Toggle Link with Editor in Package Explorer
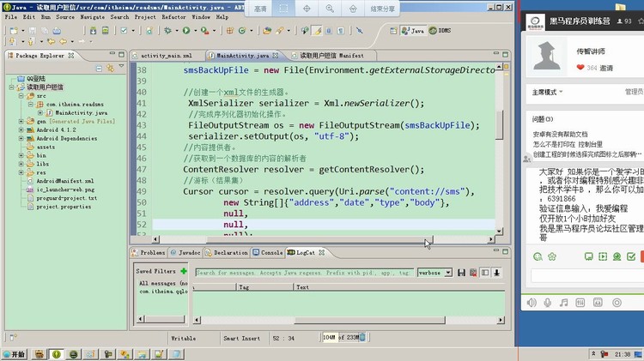 coord(110,68)
